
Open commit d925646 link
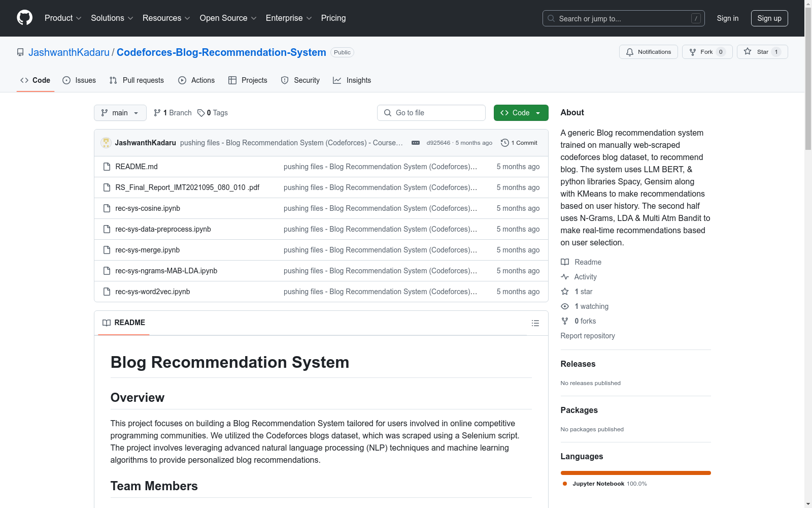tap(438, 143)
